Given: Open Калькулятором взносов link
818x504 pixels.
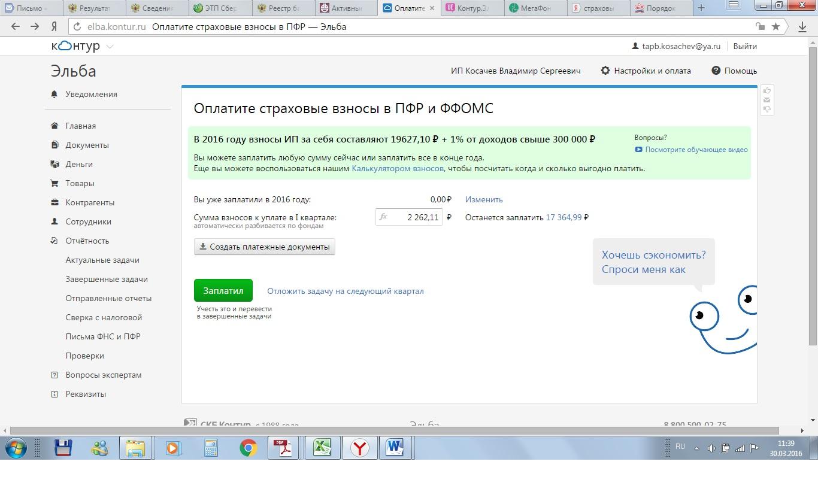Looking at the screenshot, I should pos(398,168).
